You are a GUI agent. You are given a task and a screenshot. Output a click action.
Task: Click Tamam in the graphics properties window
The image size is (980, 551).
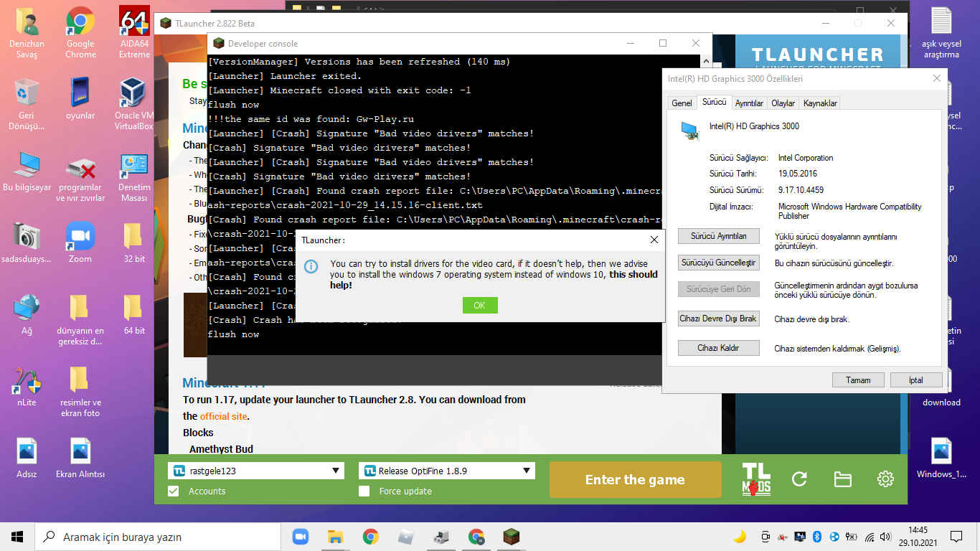pyautogui.click(x=858, y=380)
